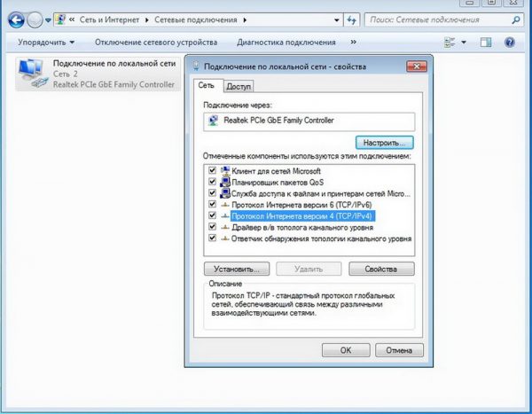Click icon of 'Служба доступа к файлам'
532x414 pixels.
point(225,193)
